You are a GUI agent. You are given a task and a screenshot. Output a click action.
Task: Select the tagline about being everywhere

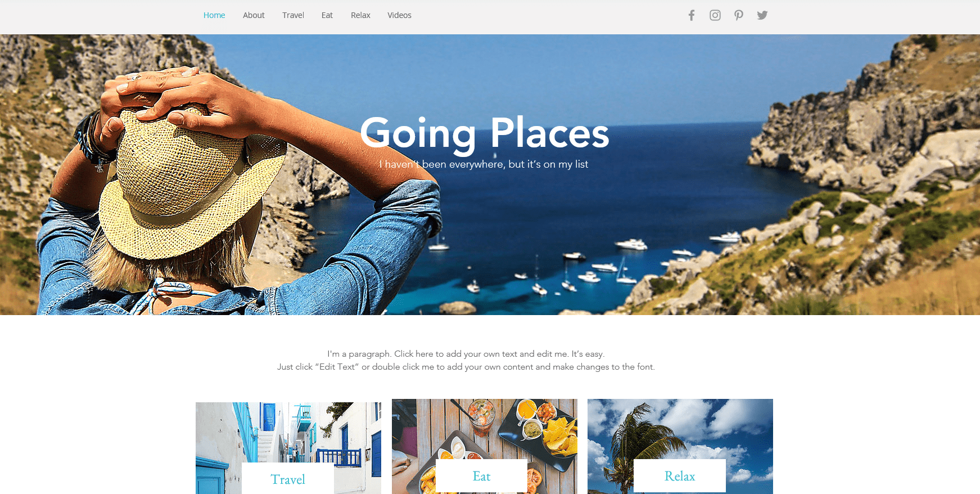(484, 164)
